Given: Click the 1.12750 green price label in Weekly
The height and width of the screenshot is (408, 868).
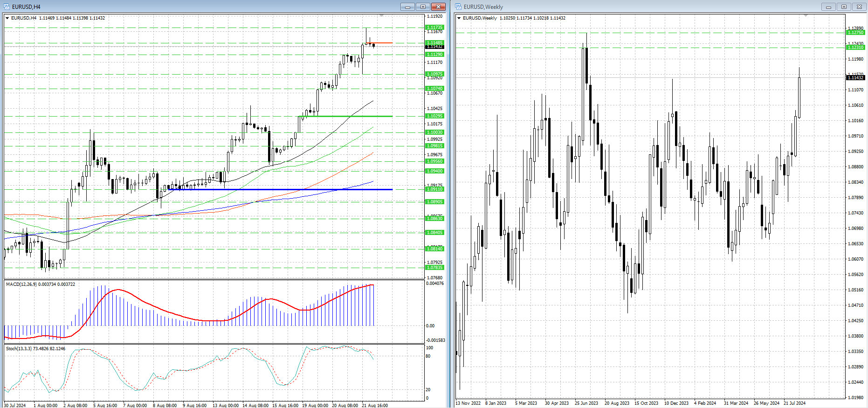Looking at the screenshot, I should pos(855,33).
